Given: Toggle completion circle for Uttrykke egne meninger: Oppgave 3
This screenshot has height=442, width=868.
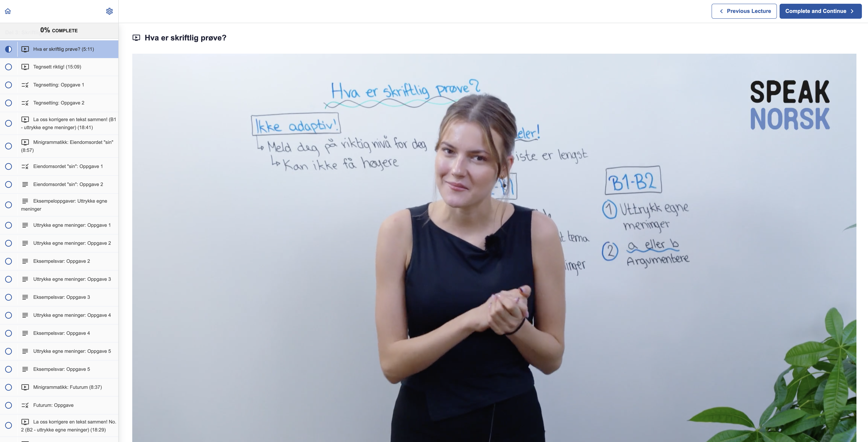Looking at the screenshot, I should [x=8, y=279].
